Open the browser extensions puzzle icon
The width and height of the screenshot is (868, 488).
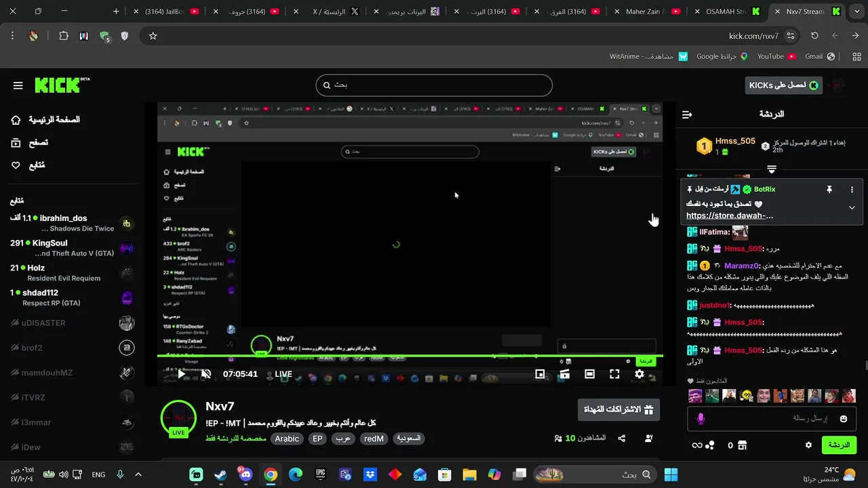coord(64,36)
